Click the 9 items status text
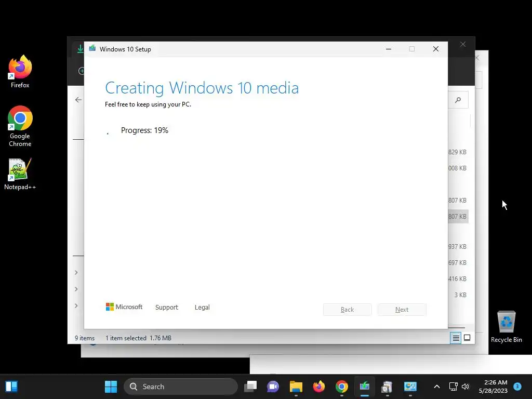Viewport: 532px width, 399px height. click(85, 338)
